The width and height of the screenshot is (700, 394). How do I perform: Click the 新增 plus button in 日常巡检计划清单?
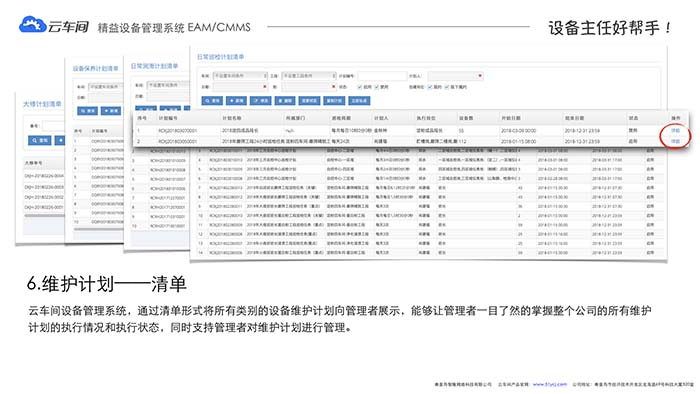pyautogui.click(x=237, y=101)
